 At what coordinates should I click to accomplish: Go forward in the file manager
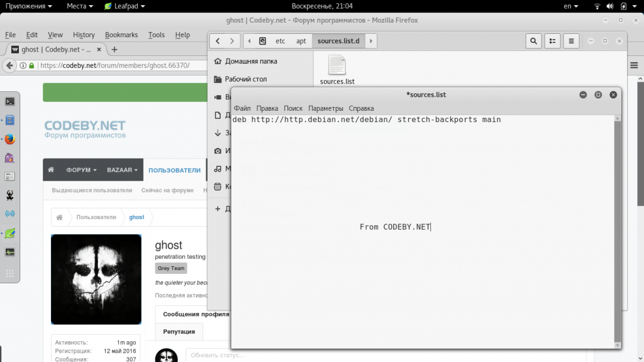pos(232,41)
